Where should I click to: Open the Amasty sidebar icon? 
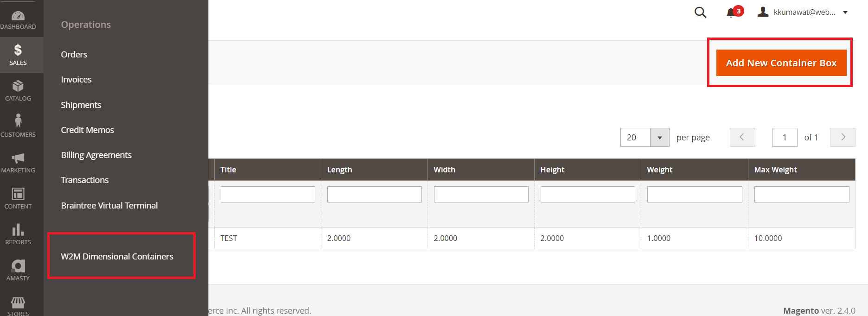[18, 266]
